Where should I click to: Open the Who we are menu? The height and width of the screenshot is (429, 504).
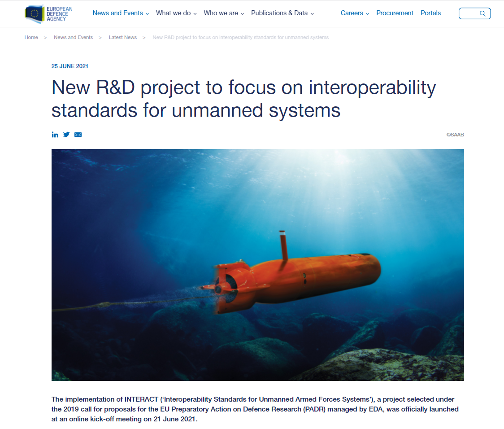[x=221, y=13]
